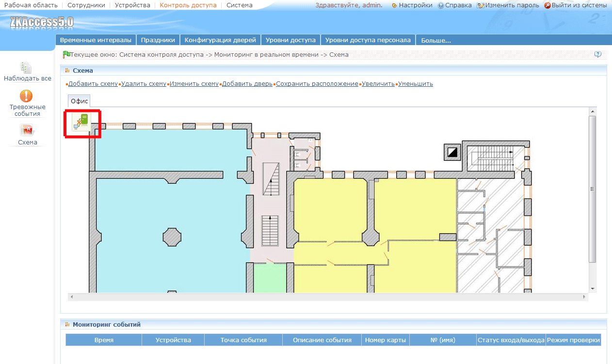The width and height of the screenshot is (612, 364).
Task: Open the Временные интервалы tab
Action: click(x=96, y=40)
